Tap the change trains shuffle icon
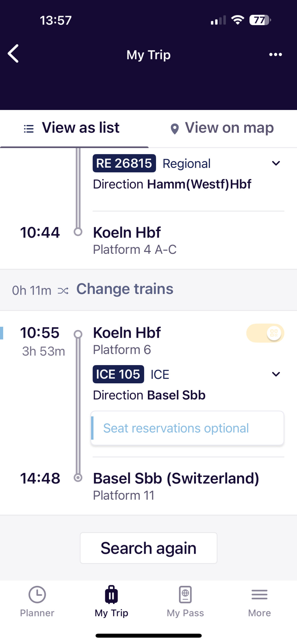The image size is (297, 644). coord(63,291)
